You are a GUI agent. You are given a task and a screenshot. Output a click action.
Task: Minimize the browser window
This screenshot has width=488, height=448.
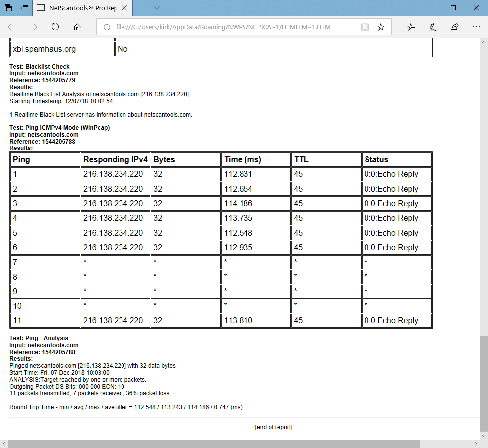tap(430, 8)
